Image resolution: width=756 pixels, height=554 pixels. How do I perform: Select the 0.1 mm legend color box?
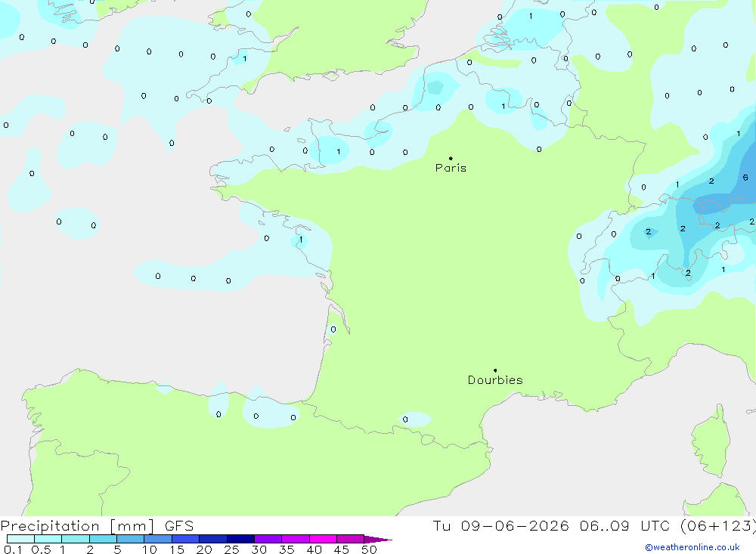pos(20,539)
